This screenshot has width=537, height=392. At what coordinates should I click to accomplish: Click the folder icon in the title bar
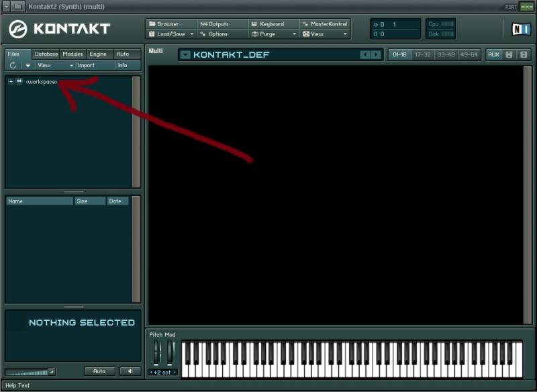pyautogui.click(x=18, y=6)
